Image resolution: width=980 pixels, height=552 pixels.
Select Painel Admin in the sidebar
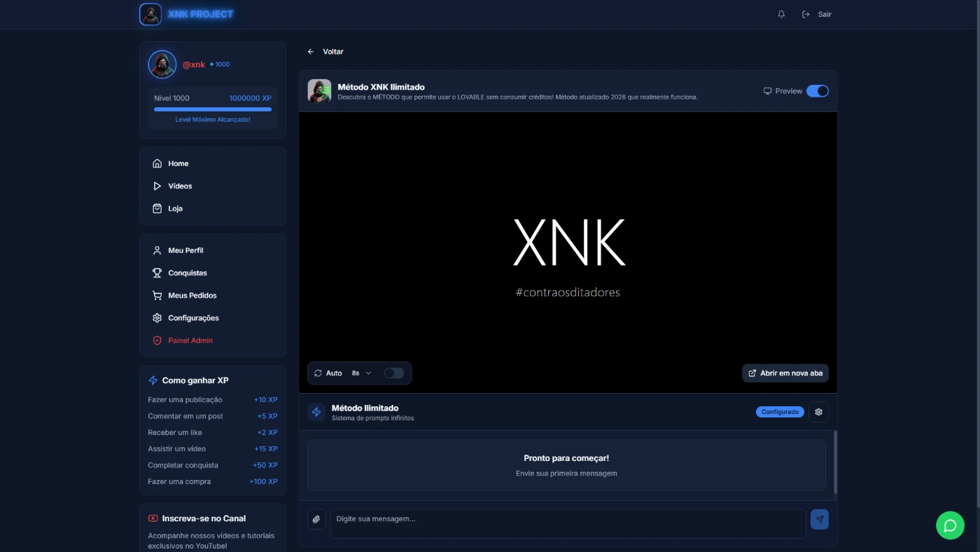[190, 340]
